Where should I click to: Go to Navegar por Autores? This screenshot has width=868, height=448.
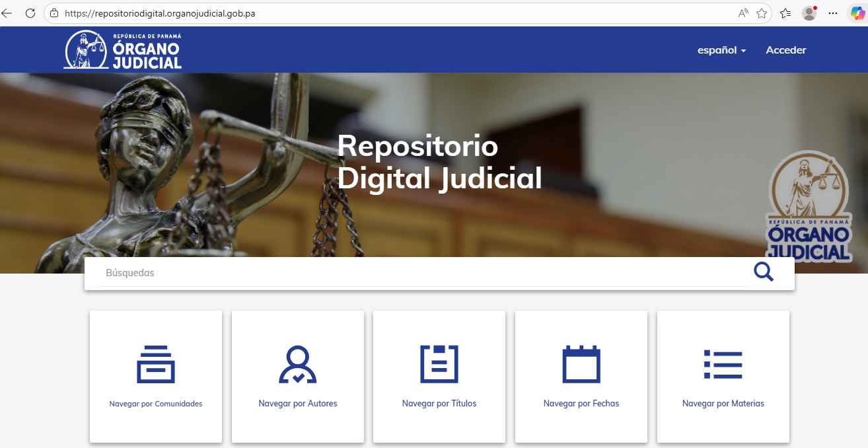297,404
